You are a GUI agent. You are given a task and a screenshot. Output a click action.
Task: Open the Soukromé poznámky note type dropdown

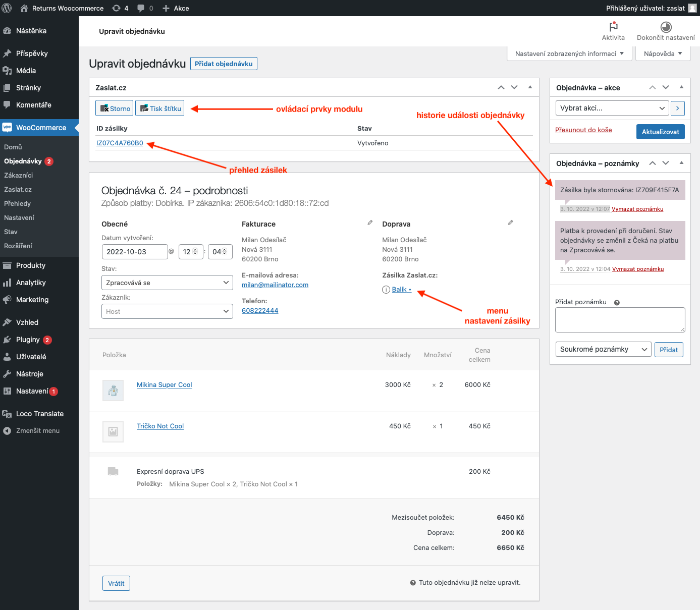pos(603,349)
